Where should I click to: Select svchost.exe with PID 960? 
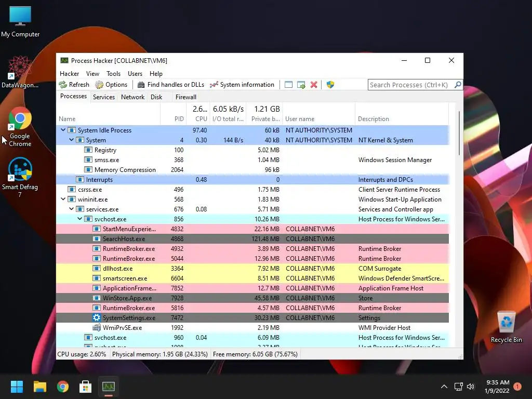tap(253, 338)
